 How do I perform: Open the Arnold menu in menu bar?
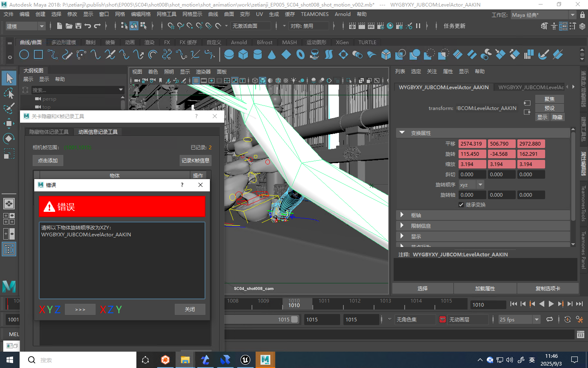[343, 14]
